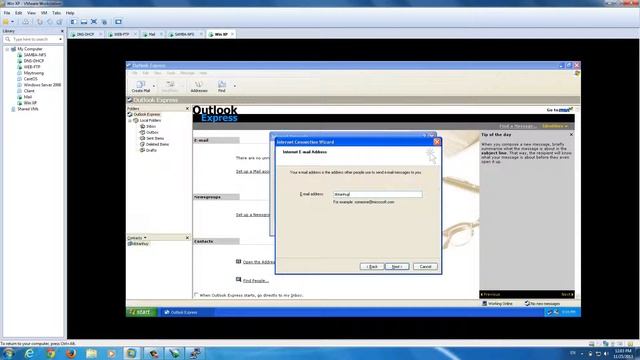The height and width of the screenshot is (360, 640).
Task: Click the VMware library search box
Action: [x=33, y=39]
